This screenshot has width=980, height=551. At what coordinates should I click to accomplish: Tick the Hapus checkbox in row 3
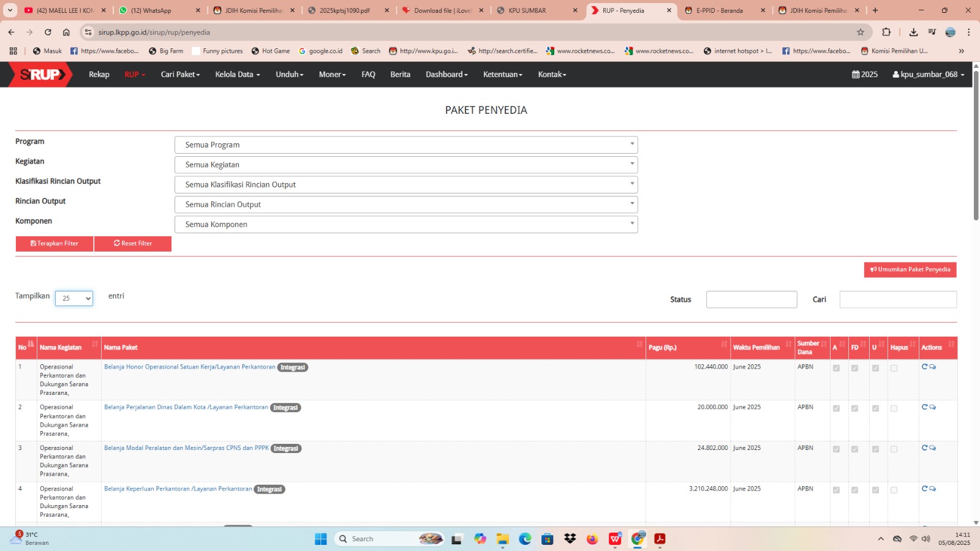(894, 449)
